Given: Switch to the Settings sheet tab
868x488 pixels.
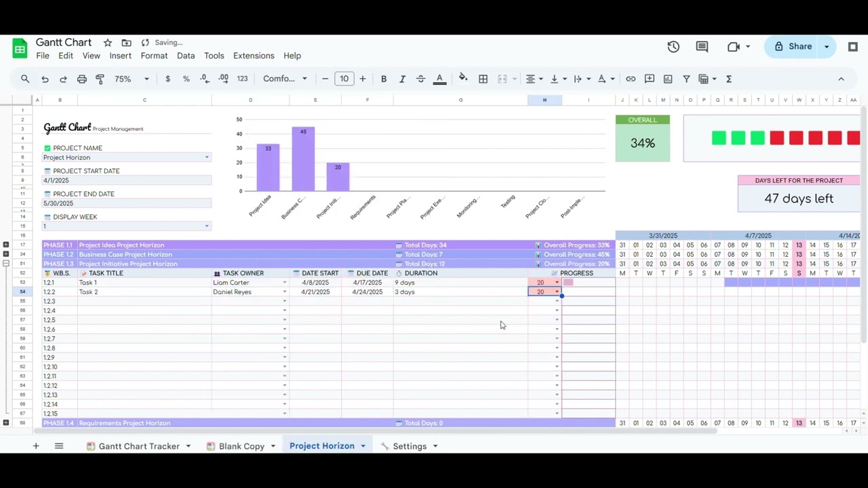Looking at the screenshot, I should 410,446.
